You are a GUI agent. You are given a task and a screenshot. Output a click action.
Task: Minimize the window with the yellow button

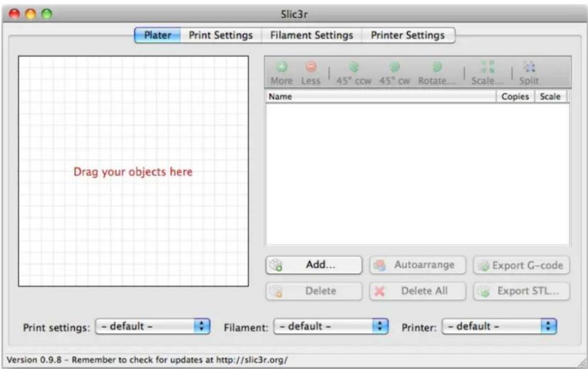coord(31,14)
